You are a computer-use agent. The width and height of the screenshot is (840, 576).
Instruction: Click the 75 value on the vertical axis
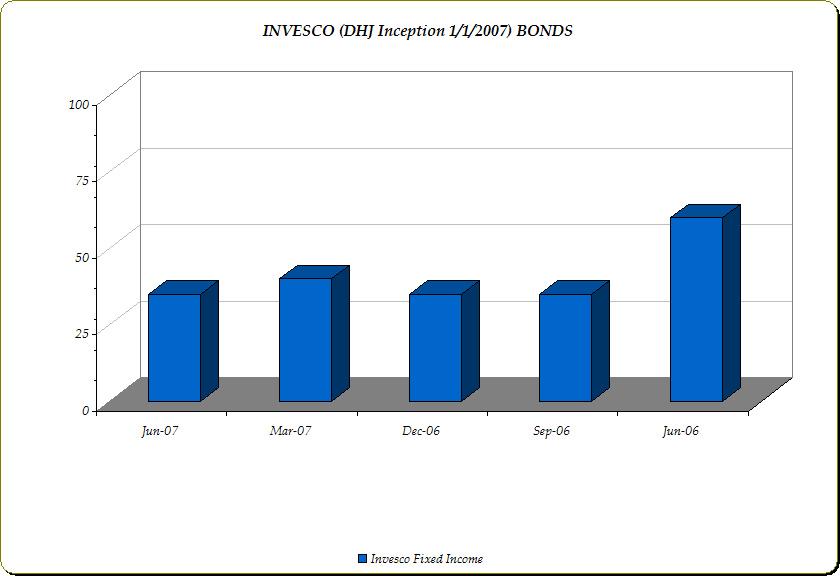coord(82,181)
